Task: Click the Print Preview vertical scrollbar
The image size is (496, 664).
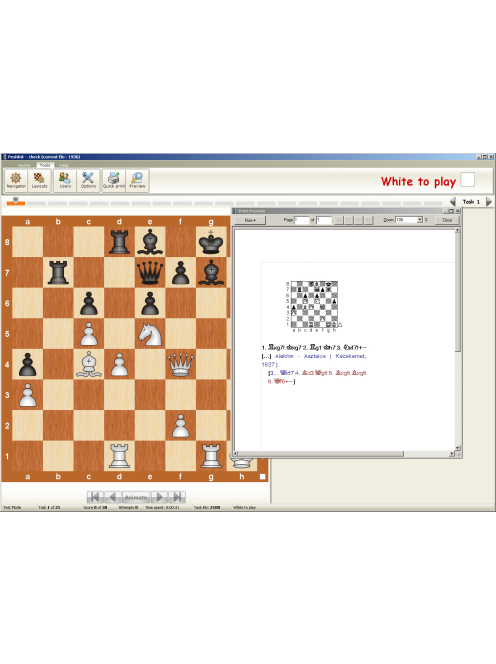Action: tap(457, 339)
